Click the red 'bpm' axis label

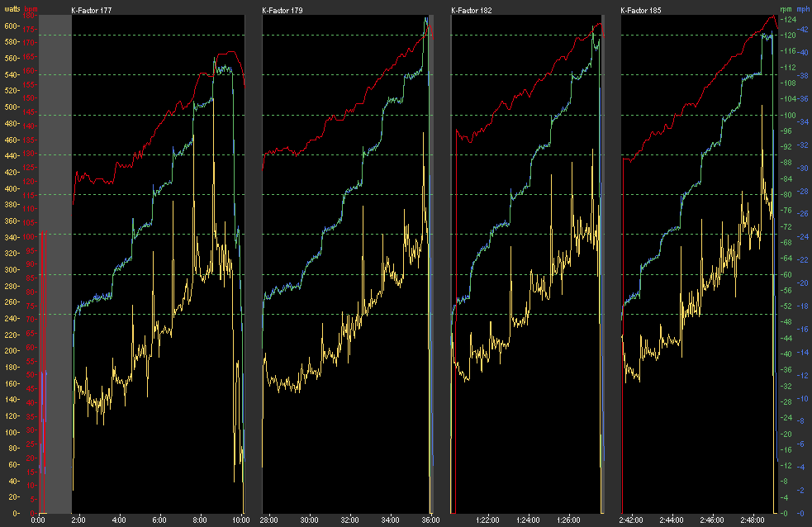(31, 9)
